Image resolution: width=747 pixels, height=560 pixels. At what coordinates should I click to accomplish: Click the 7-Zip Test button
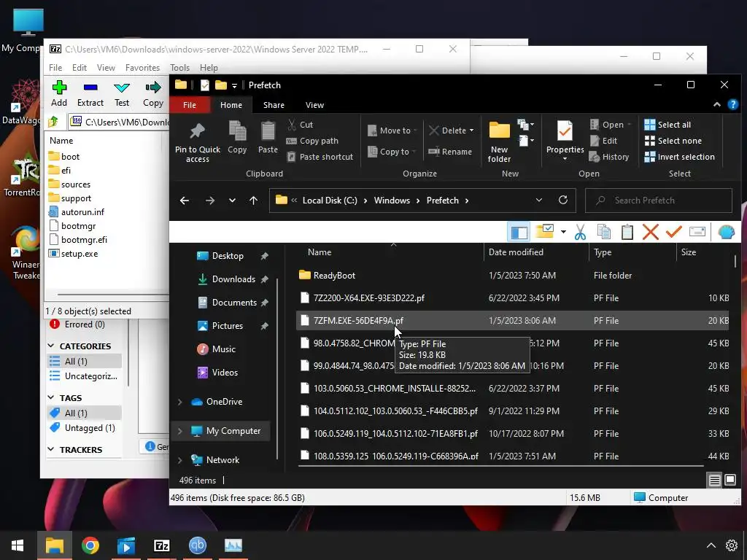122,93
